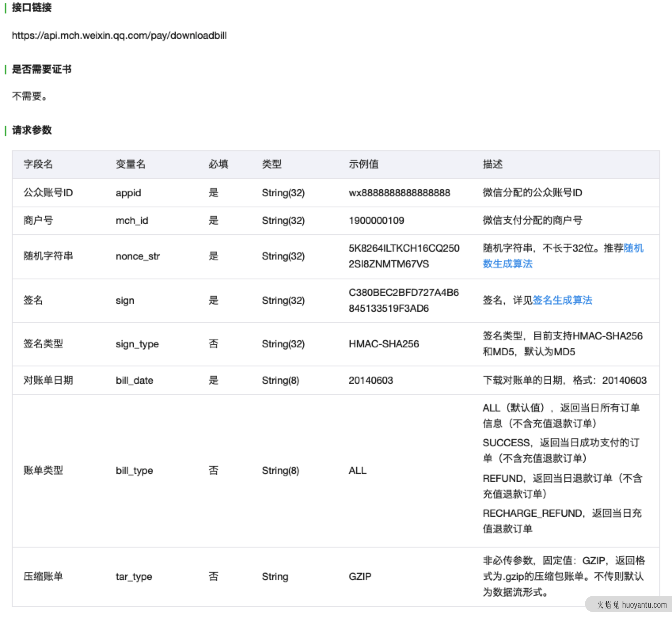This screenshot has height=618, width=672.
Task: Click the 压缩账单 field name cell
Action: 43,576
